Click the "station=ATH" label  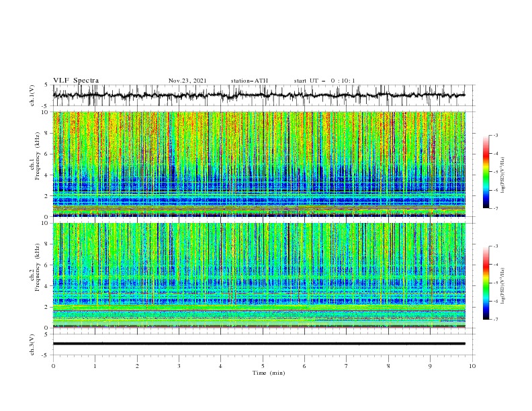[x=249, y=81]
